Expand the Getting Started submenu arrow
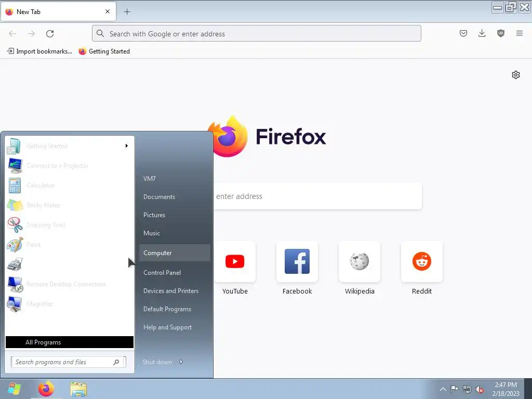The image size is (532, 399). tap(127, 146)
